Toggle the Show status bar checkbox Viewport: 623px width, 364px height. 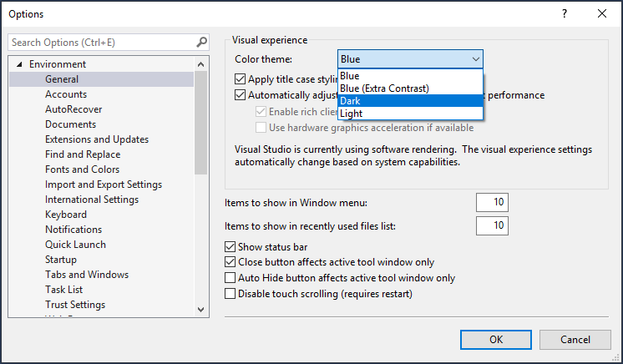tap(230, 247)
